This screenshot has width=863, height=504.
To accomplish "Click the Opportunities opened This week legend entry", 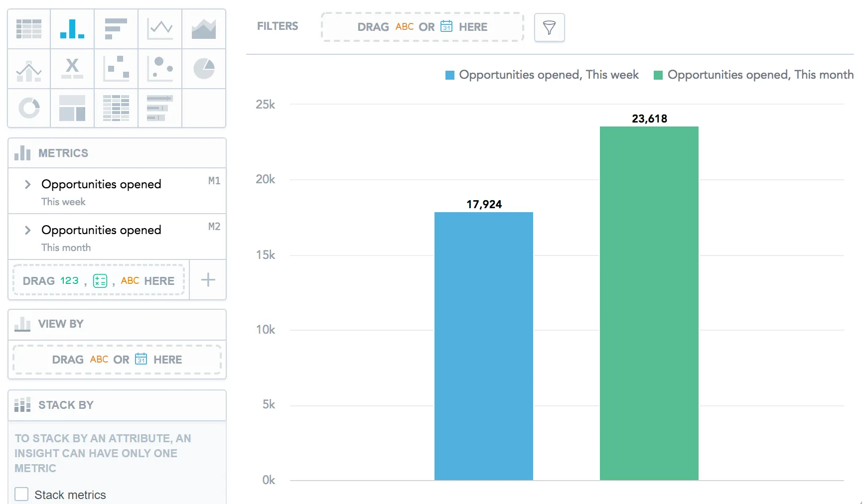I will (x=541, y=75).
